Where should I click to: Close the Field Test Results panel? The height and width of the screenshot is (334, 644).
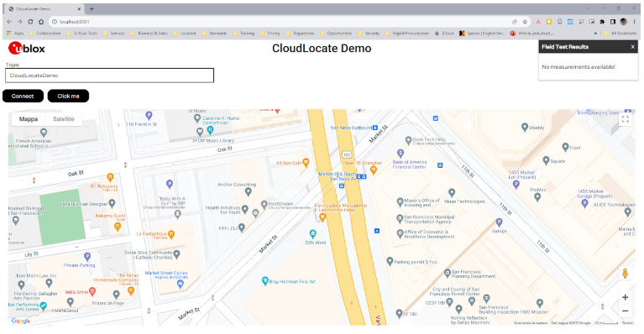pyautogui.click(x=632, y=47)
